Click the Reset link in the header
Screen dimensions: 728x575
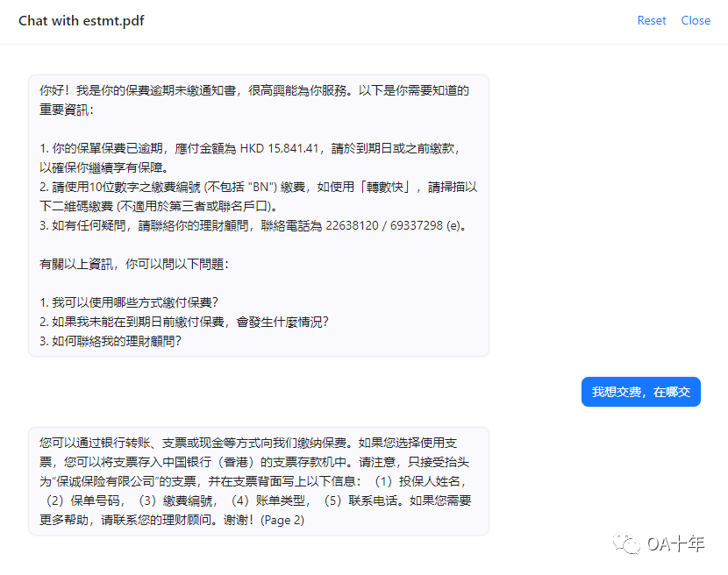point(652,20)
